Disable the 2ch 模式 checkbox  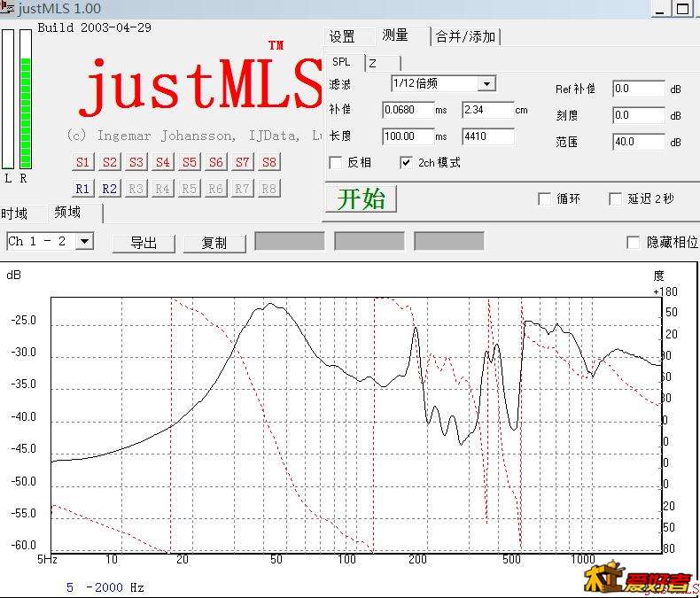pyautogui.click(x=407, y=163)
